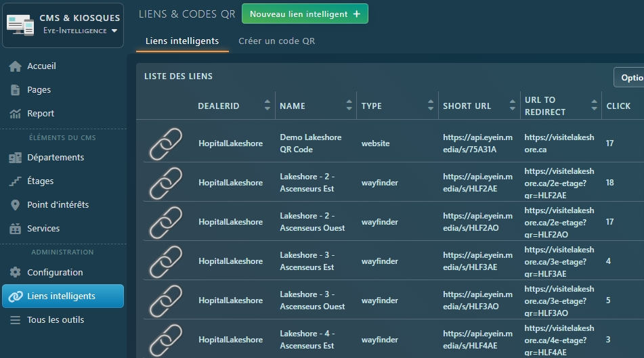Sort list by SHORT URL column arrows

513,106
